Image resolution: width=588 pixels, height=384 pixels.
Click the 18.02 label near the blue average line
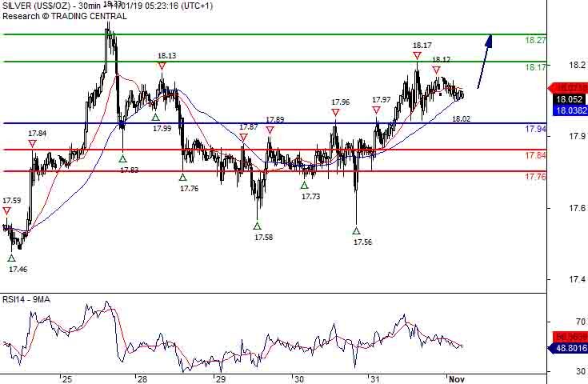[x=462, y=119]
